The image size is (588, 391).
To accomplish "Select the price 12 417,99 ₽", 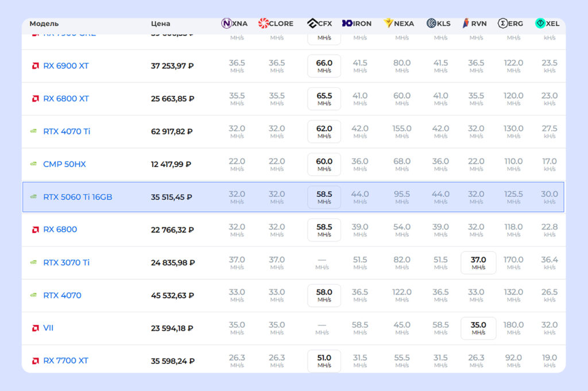I will [171, 164].
